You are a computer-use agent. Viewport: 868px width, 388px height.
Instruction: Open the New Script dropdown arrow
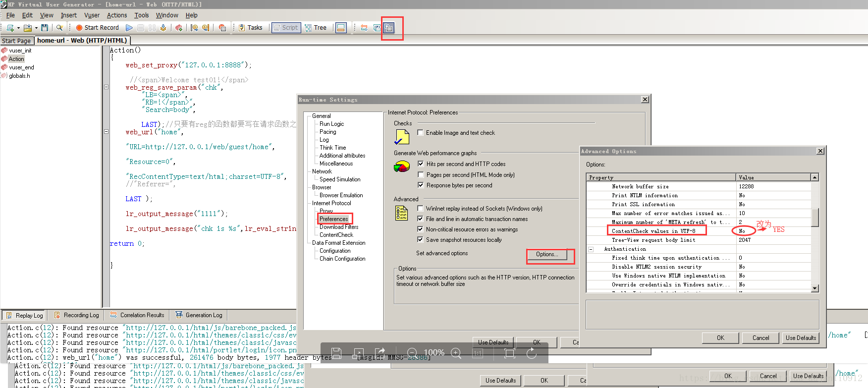click(x=18, y=28)
